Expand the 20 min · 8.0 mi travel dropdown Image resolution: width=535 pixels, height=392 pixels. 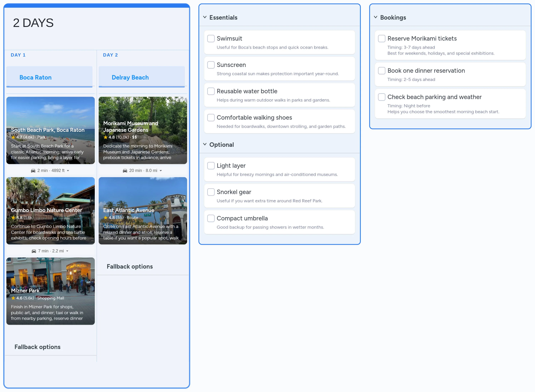pos(161,171)
